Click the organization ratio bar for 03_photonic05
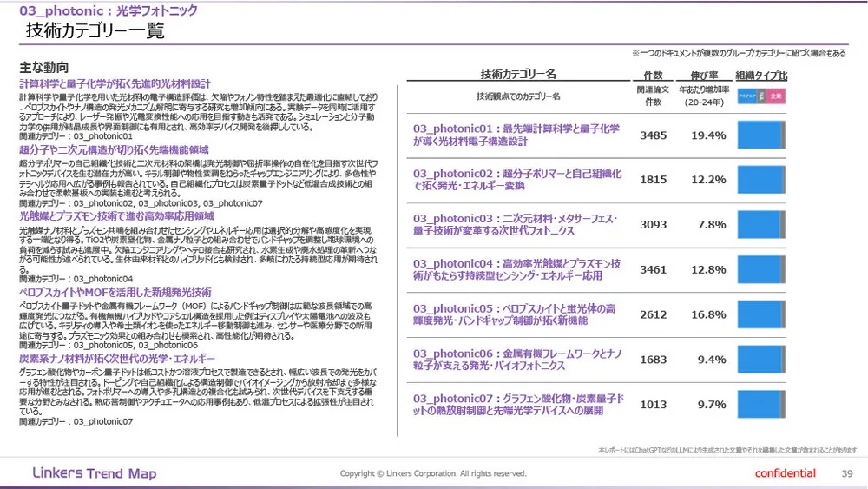 [761, 314]
